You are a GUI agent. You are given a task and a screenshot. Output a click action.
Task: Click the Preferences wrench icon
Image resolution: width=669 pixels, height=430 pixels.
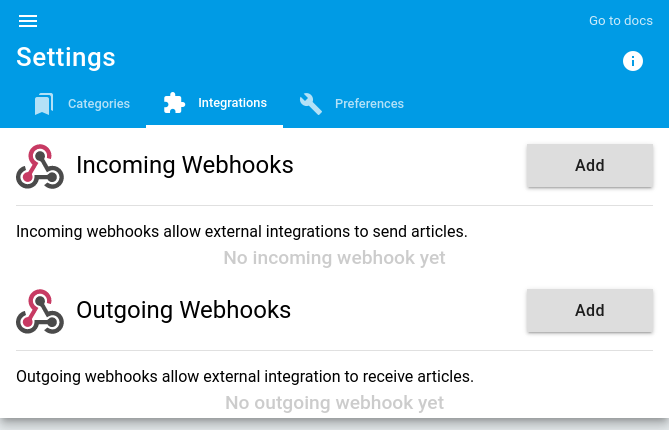pos(311,104)
